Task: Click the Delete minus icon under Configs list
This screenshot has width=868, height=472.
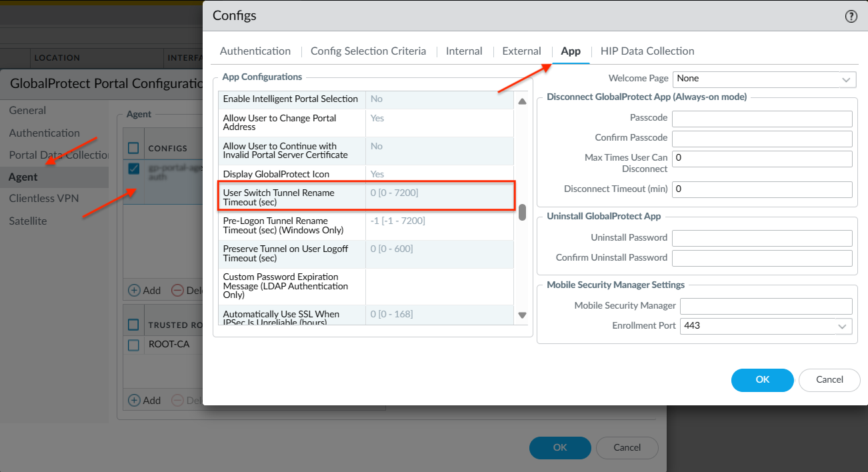Action: 177,290
